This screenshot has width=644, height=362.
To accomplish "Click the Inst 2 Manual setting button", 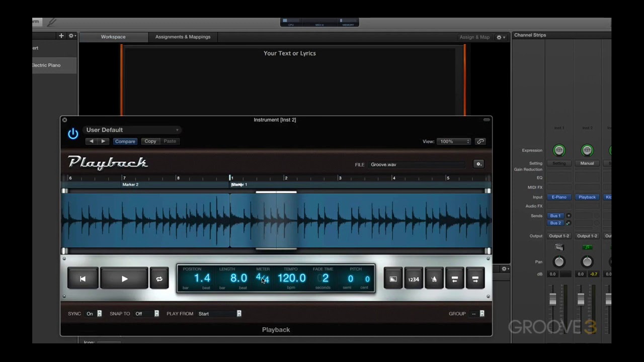I will point(587,163).
